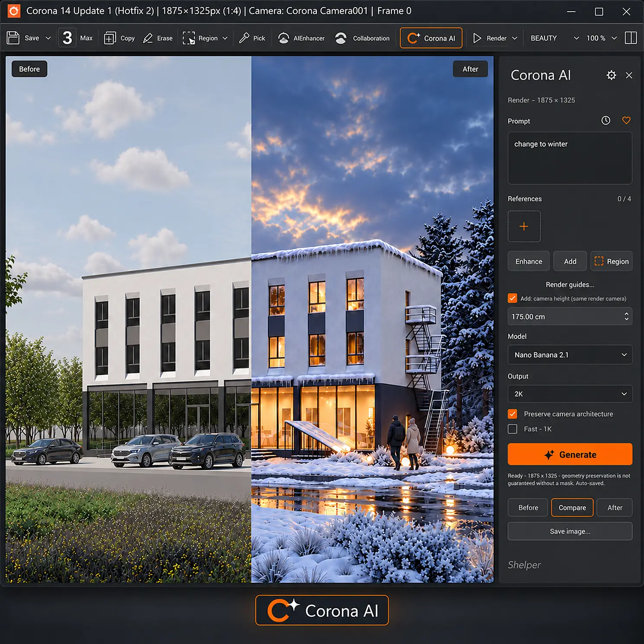Viewport: 644px width, 644px height.
Task: Open the BEAUTY render element dropdown
Action: (x=554, y=38)
